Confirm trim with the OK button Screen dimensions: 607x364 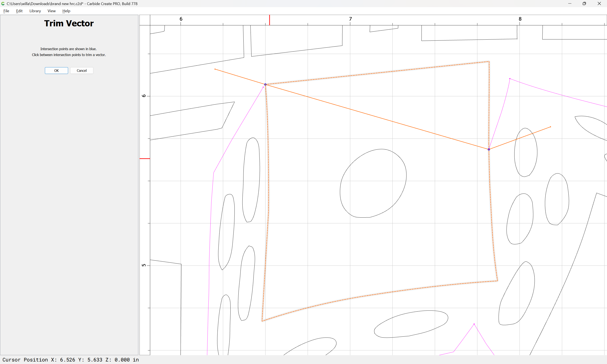point(56,71)
